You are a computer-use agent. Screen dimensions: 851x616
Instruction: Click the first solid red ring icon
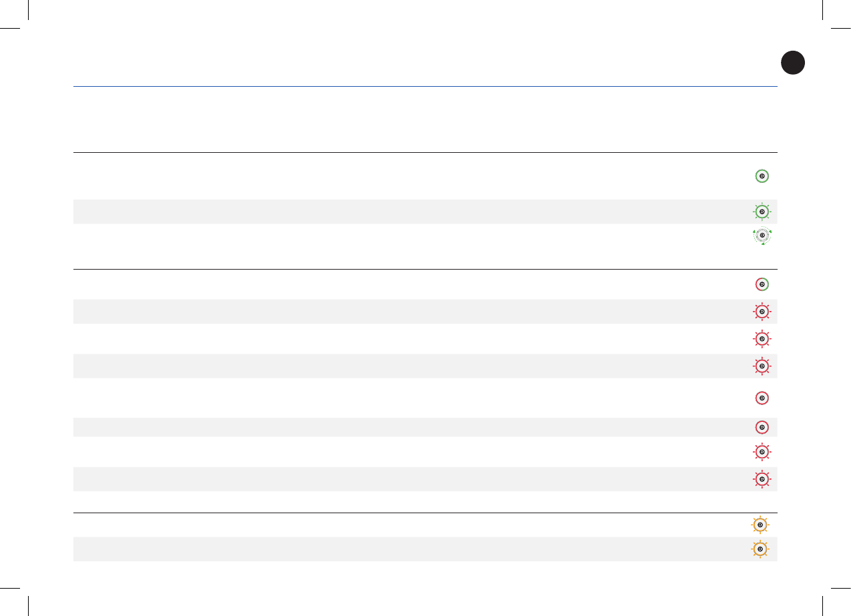[762, 398]
